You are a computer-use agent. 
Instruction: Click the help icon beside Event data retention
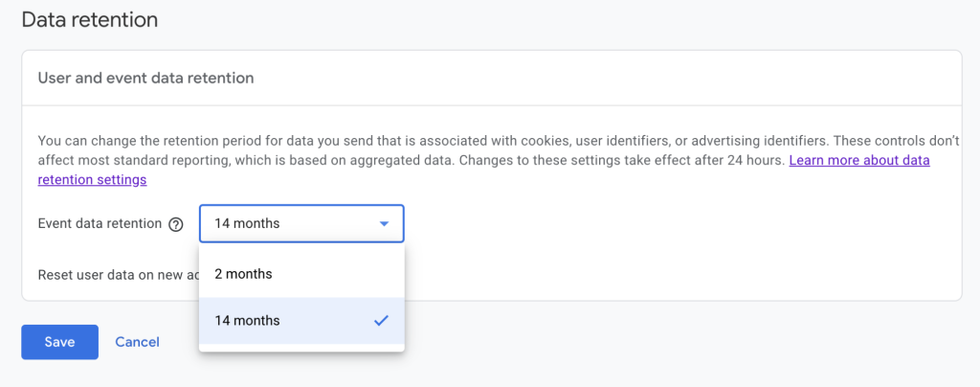tap(175, 224)
